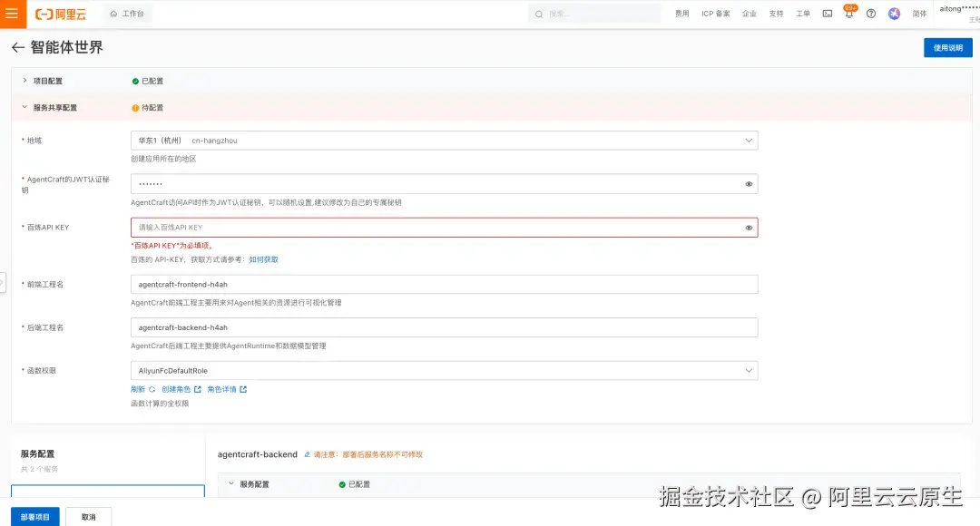980x526 pixels.
Task: Open the 支持 support menu
Action: click(x=776, y=14)
